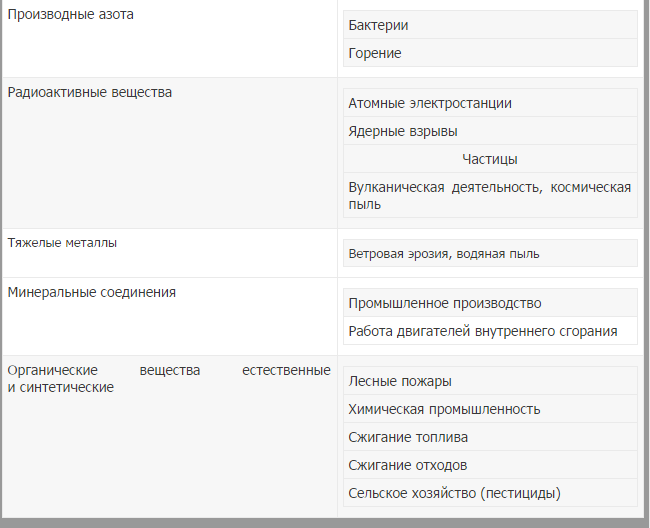Click 'Органические вещества естественные и синтетические' cell

(x=168, y=378)
